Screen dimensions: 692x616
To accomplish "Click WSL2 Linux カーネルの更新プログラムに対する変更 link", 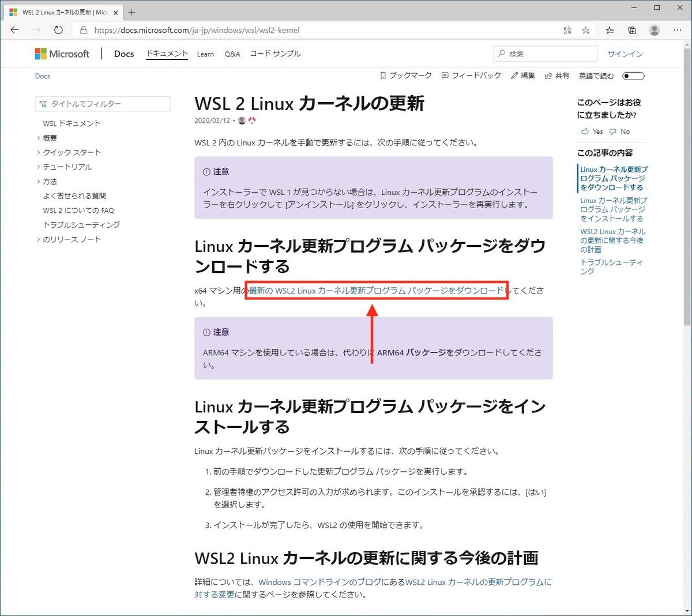I will [373, 588].
